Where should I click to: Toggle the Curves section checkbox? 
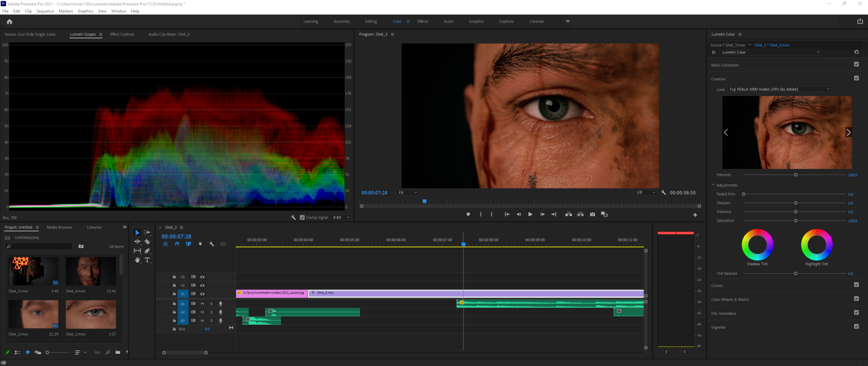(856, 285)
